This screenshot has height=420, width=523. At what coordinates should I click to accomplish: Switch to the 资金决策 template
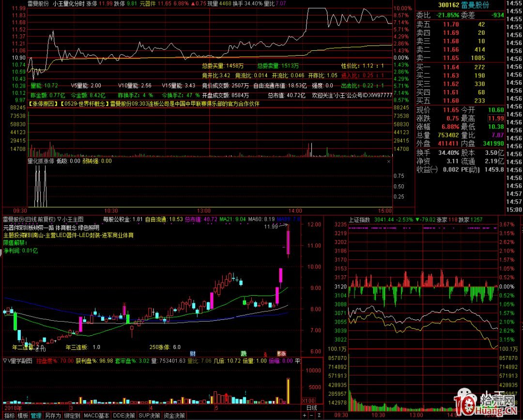point(174,416)
